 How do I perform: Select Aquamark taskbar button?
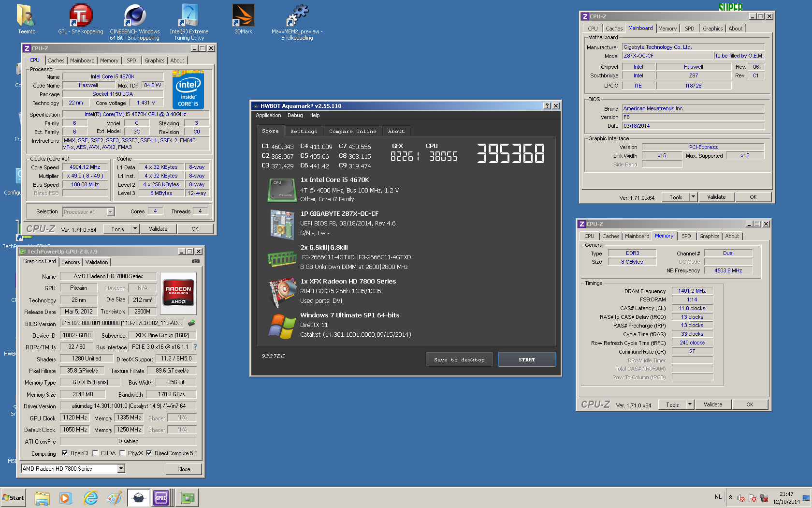[138, 498]
